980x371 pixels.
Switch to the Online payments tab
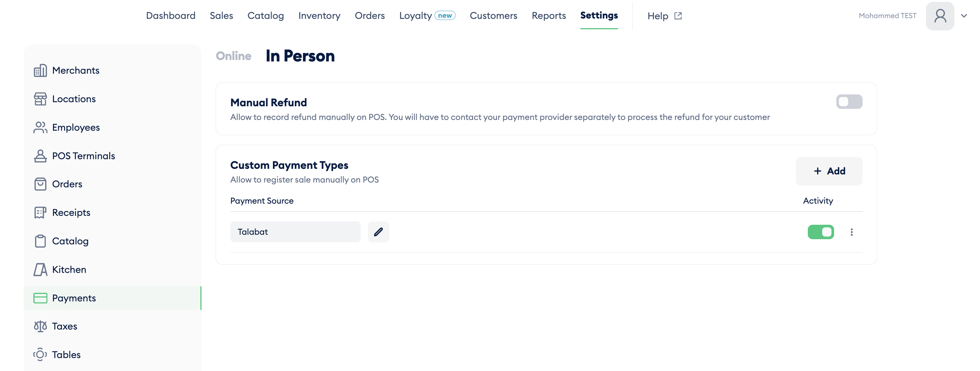234,56
